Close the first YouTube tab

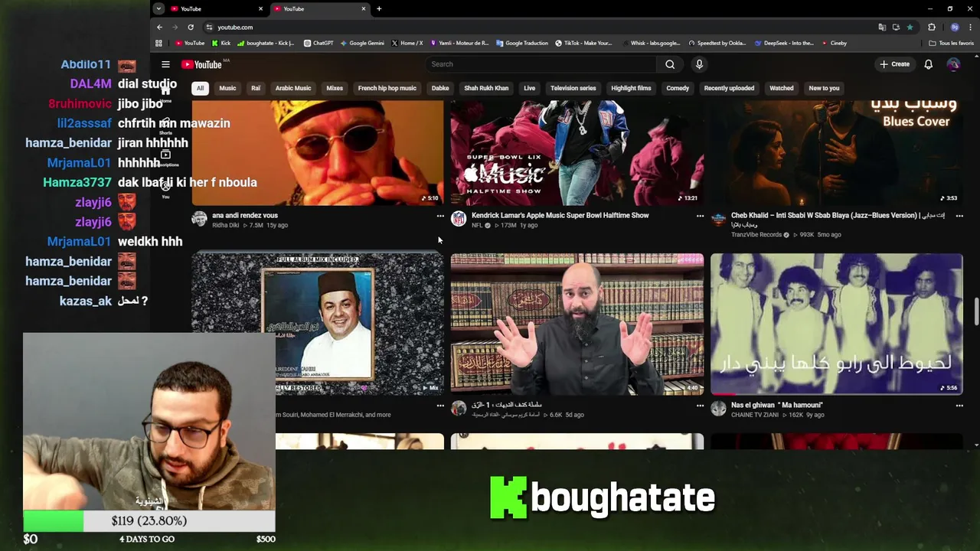pyautogui.click(x=260, y=8)
